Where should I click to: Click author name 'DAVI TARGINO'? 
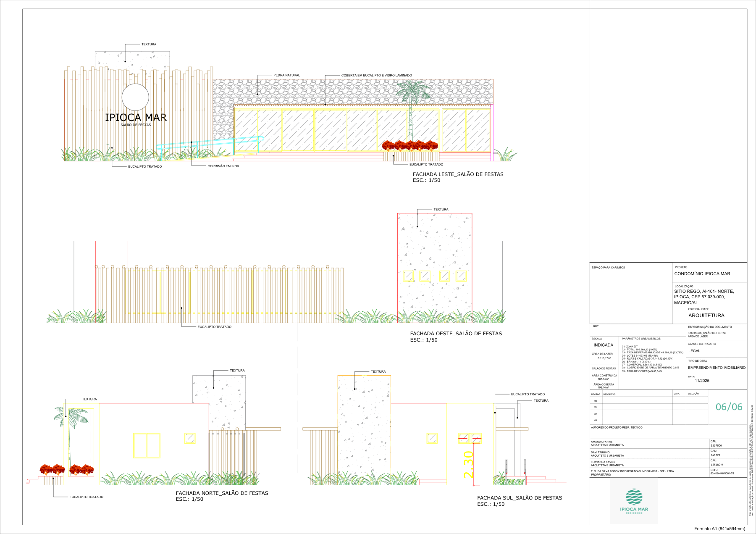click(x=601, y=452)
